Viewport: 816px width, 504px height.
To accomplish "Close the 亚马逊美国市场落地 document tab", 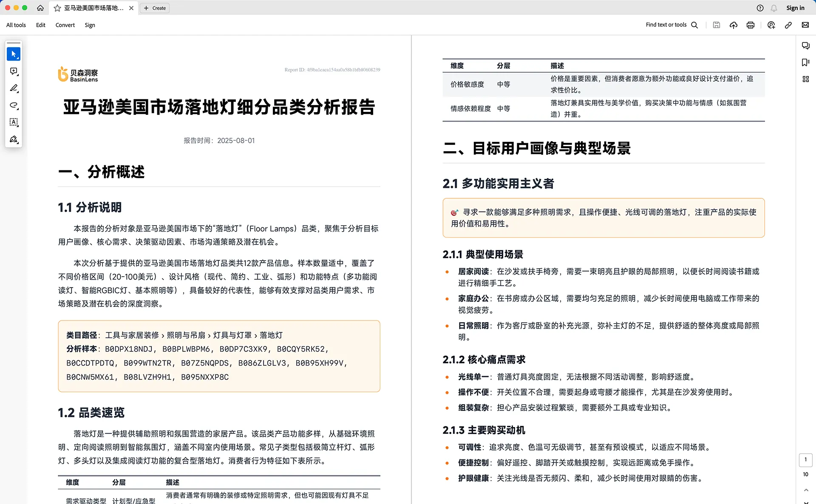I will (x=131, y=8).
